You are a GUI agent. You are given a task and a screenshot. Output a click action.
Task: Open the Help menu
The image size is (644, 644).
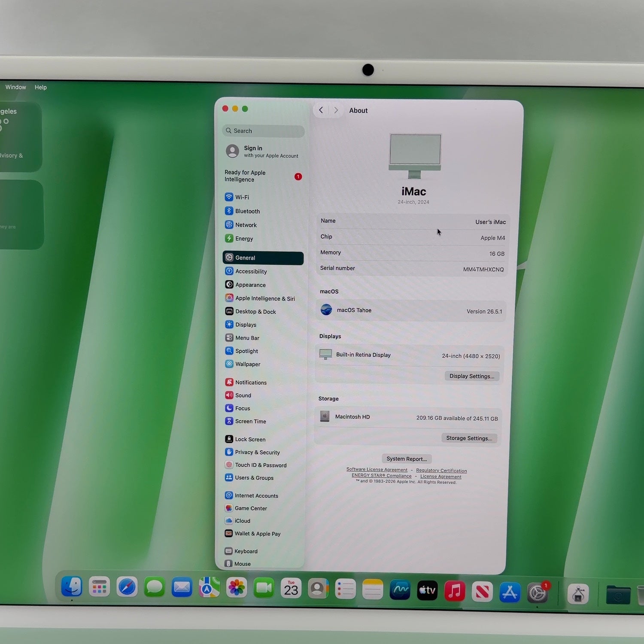coord(41,87)
